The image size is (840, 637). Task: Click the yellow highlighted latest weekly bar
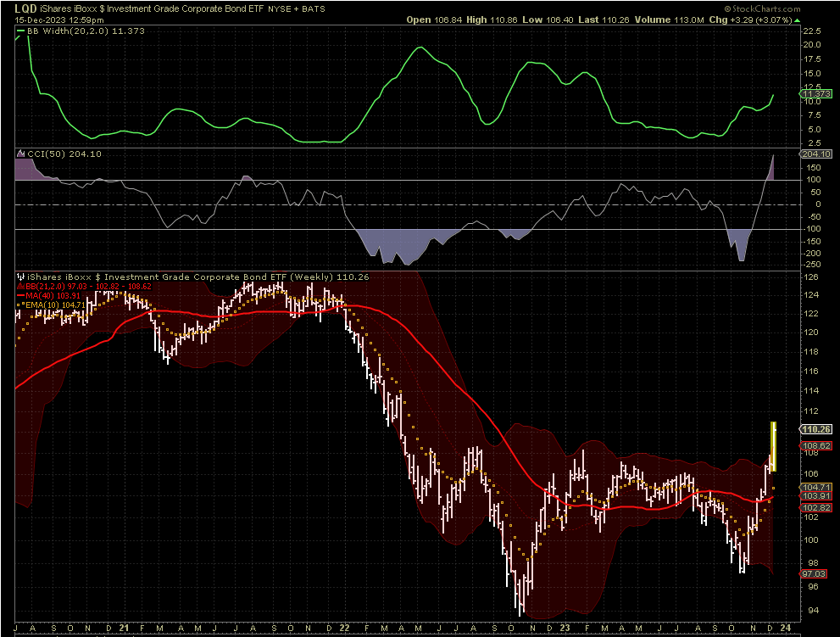(774, 447)
